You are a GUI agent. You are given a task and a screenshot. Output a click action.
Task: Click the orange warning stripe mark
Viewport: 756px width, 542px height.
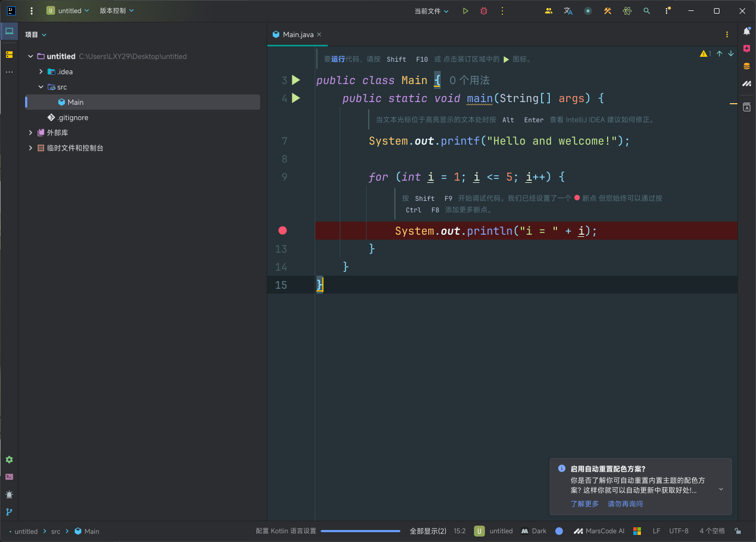click(x=733, y=103)
